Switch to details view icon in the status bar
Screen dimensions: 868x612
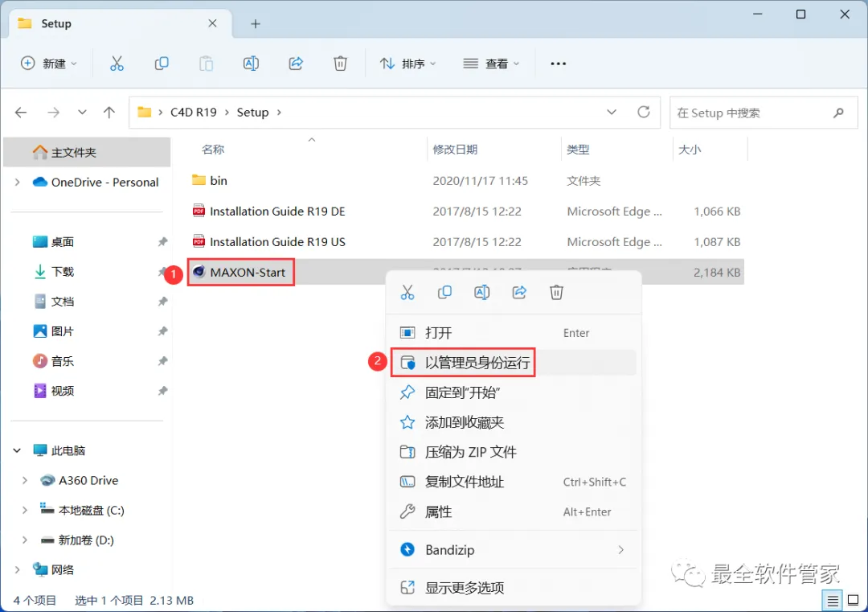[x=832, y=601]
